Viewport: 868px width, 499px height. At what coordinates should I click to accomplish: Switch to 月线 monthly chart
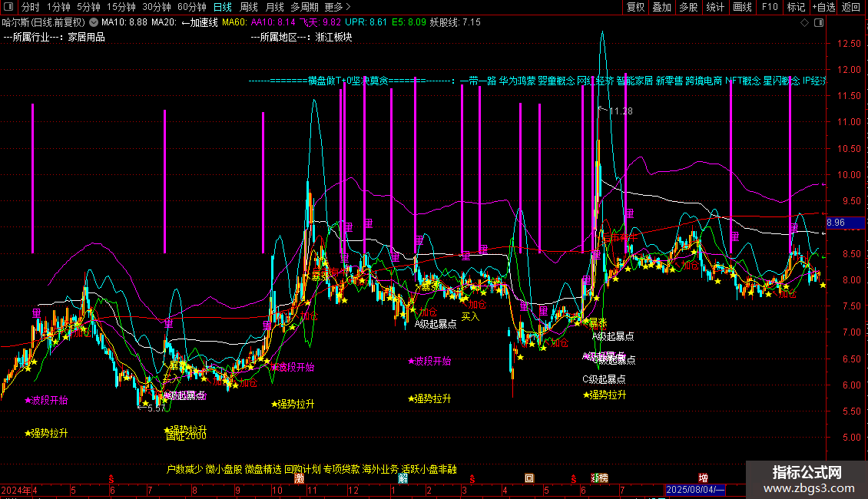pyautogui.click(x=274, y=7)
